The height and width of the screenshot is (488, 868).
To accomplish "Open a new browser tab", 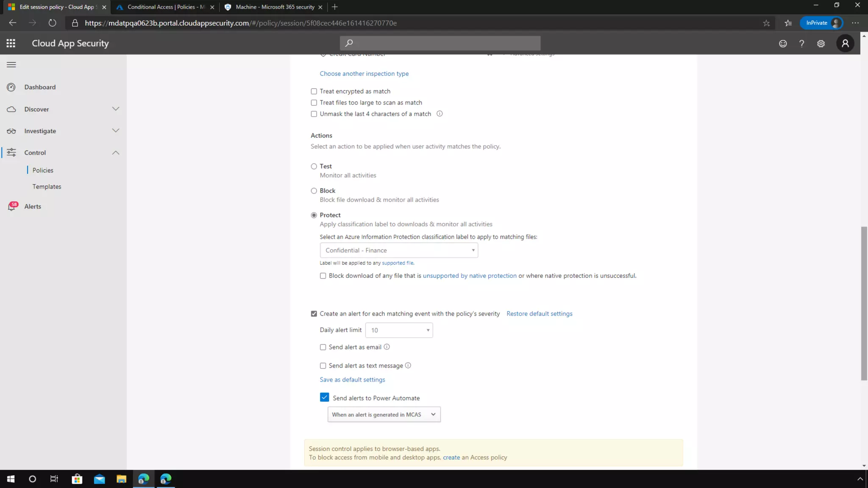I will tap(335, 7).
